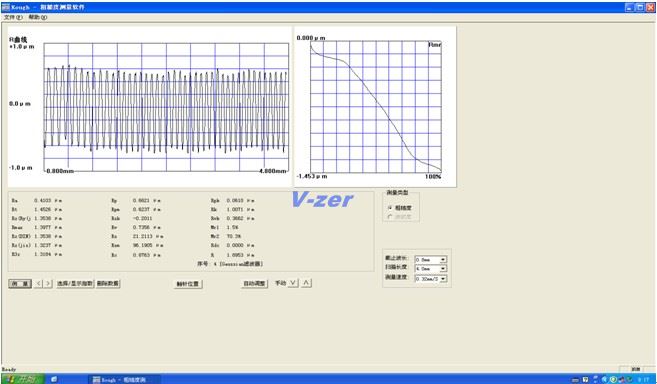Select the 粗糙度 radio button
This screenshot has height=384, width=657.
(390, 208)
